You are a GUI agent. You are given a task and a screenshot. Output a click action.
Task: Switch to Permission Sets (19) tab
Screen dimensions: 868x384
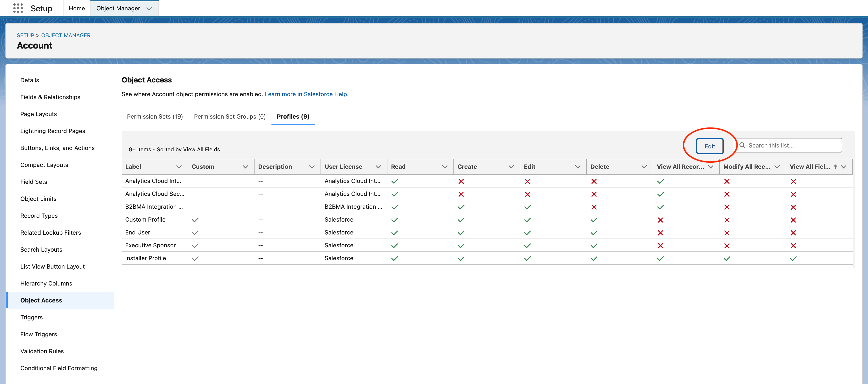[x=155, y=116]
